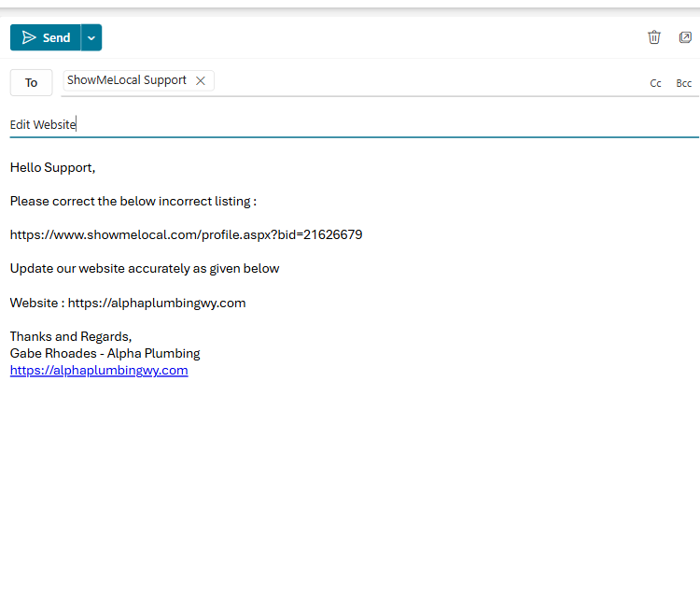The height and width of the screenshot is (593, 700).
Task: Pop out the message in a new window
Action: coord(685,37)
